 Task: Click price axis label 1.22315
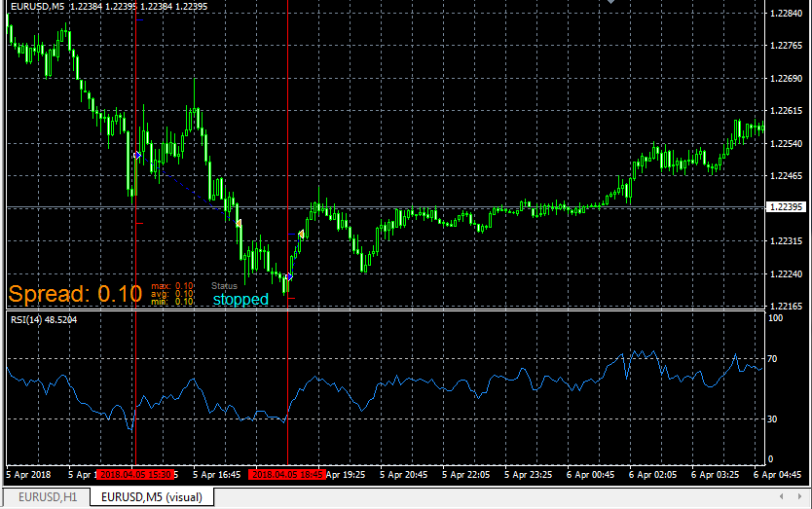786,241
